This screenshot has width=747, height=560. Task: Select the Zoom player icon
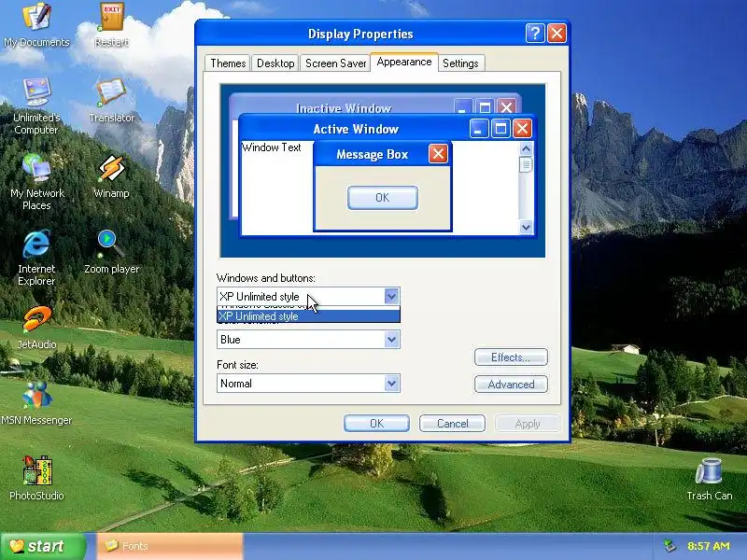click(111, 252)
